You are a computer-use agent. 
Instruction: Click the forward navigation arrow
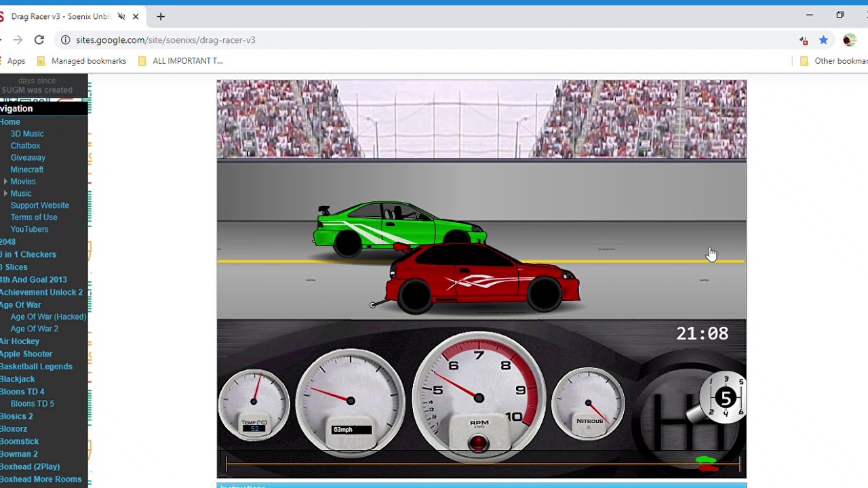(x=18, y=40)
